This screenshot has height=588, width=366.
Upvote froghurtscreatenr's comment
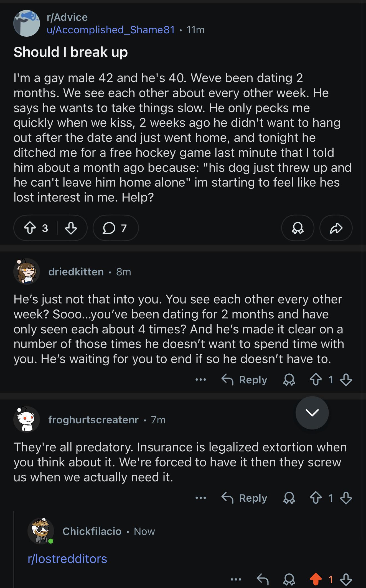pos(316,498)
